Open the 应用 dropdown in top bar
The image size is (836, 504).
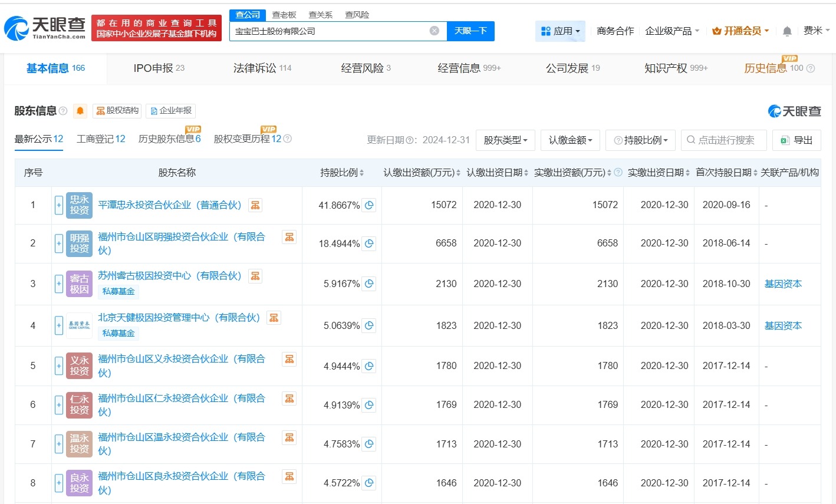pyautogui.click(x=560, y=31)
